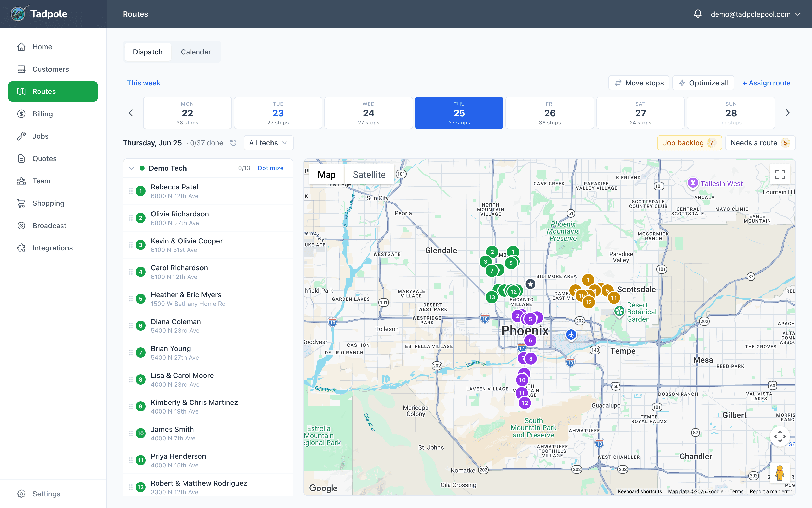This screenshot has width=812, height=508.
Task: Grab drag handle for Rebecca Patel
Action: (131, 191)
